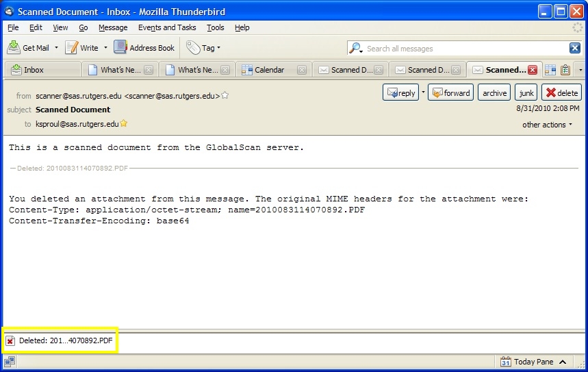Screen dimensions: 588x372
Task: Click the Content-Transfer-Encoding: base64 line
Action: tap(99, 221)
